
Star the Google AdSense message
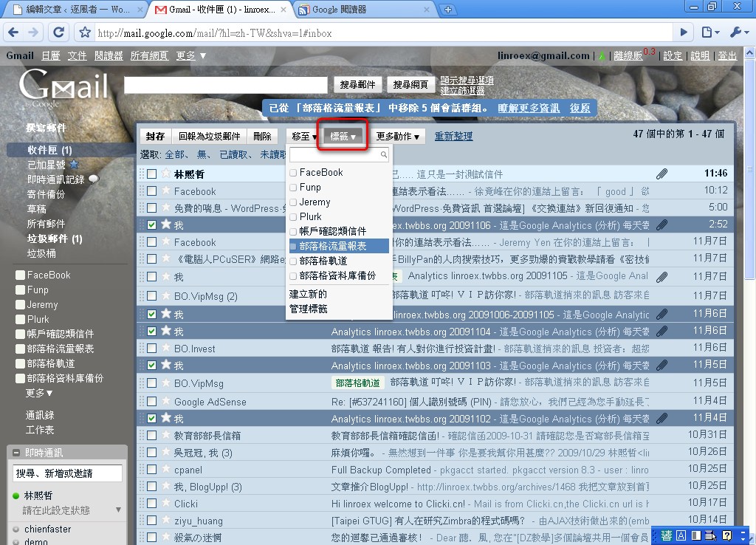(166, 401)
